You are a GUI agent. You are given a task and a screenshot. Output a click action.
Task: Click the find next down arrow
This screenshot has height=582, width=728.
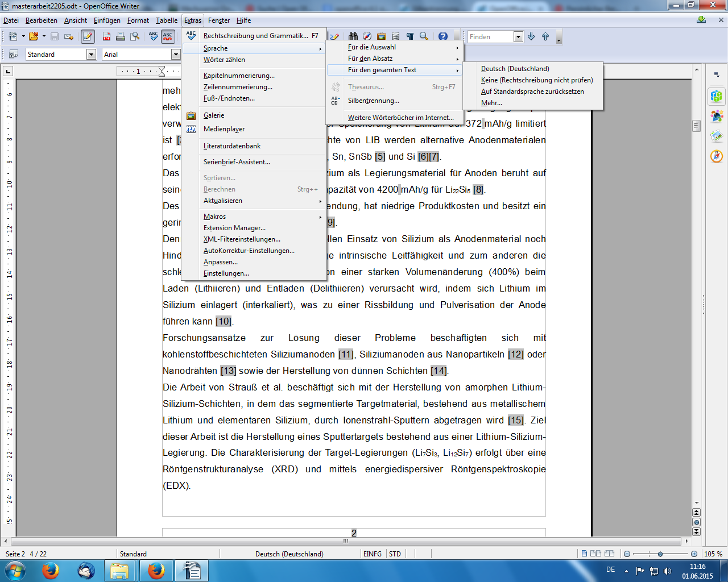(x=531, y=36)
